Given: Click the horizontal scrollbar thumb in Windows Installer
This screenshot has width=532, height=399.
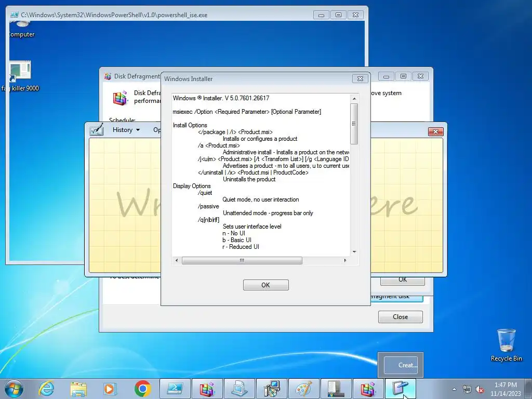Looking at the screenshot, I should (242, 261).
